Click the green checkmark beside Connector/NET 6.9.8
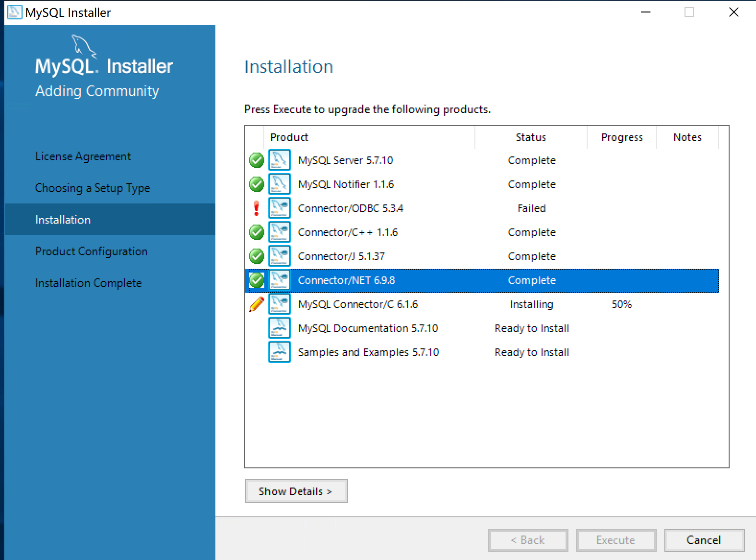 (257, 280)
